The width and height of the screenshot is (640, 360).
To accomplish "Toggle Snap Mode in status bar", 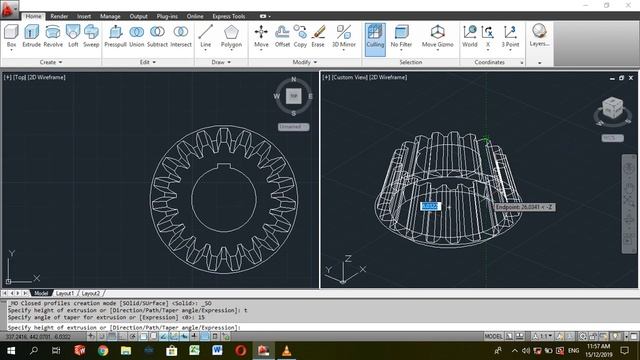I will pos(102,336).
